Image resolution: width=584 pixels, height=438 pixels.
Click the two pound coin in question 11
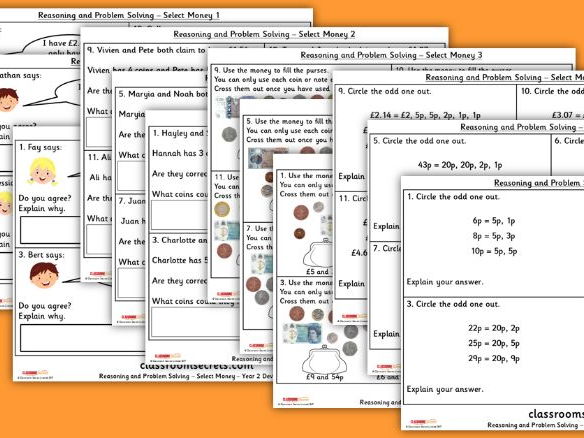coord(222,210)
